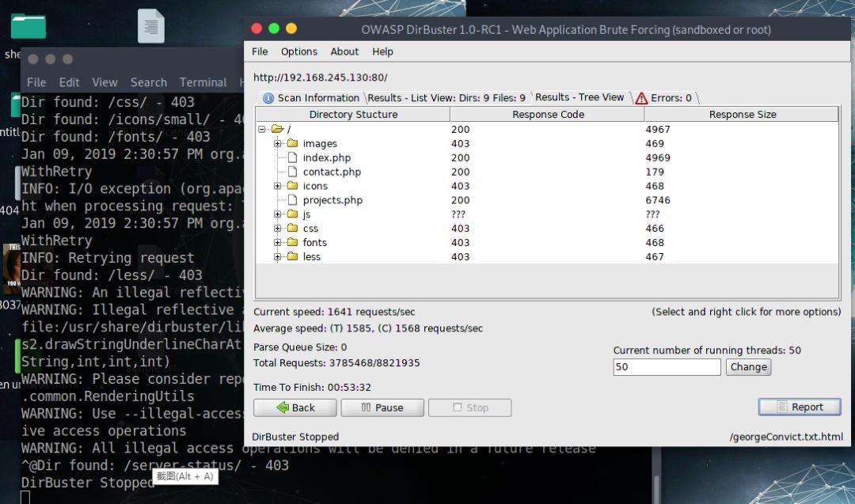The height and width of the screenshot is (504, 855).
Task: Click the Current speed status text
Action: coord(334,313)
